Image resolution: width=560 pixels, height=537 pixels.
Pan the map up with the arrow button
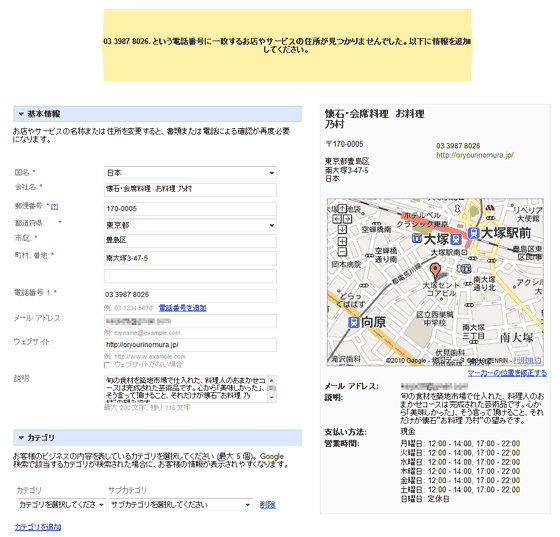342,208
